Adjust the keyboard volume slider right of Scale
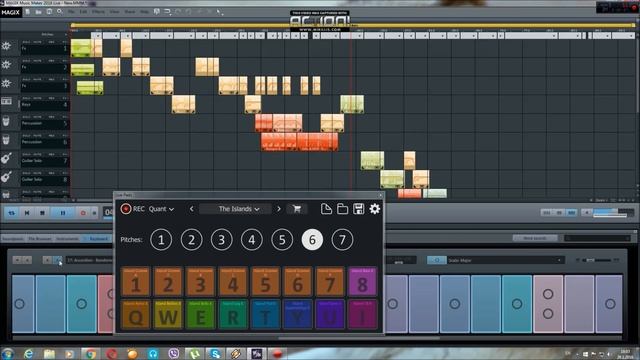Viewport: 640px width, 360px height. [x=596, y=260]
